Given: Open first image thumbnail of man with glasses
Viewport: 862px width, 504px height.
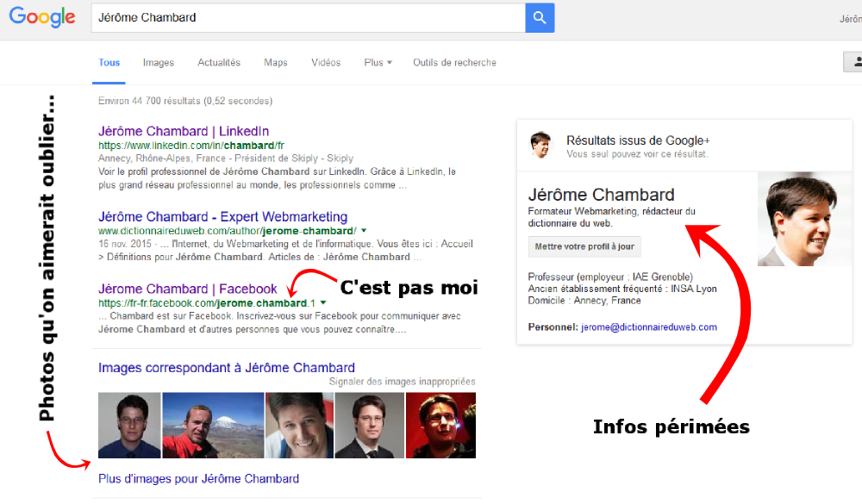Looking at the screenshot, I should click(x=129, y=426).
